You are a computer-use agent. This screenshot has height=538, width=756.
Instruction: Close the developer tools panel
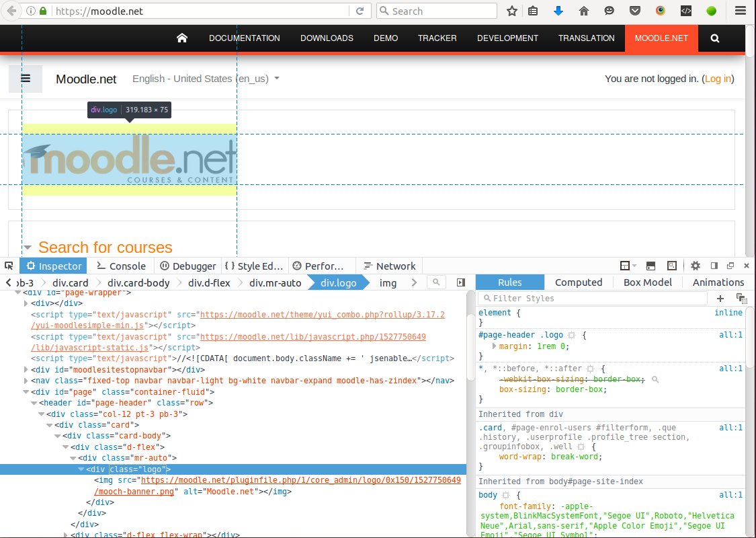click(747, 266)
